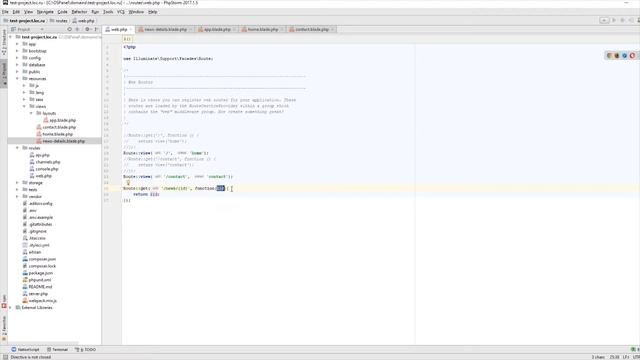Viewport: 640px width, 360px height.
Task: Expand the bootstrap folder
Action: tap(17, 51)
